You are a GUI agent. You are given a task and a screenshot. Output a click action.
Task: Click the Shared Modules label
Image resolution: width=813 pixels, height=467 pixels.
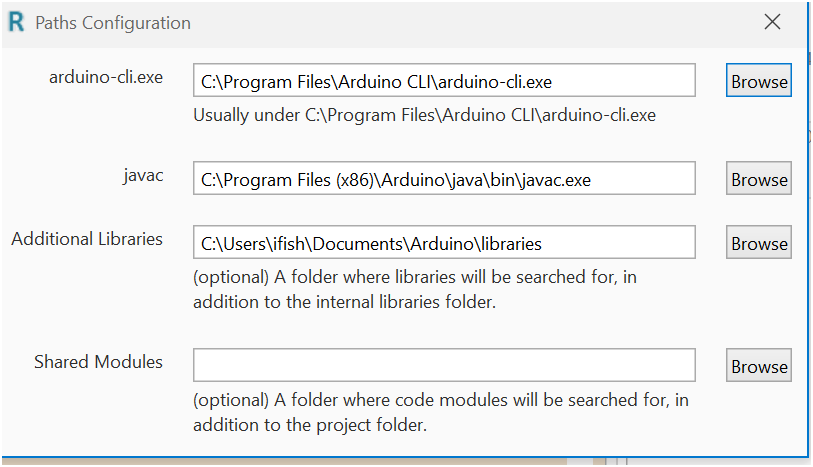click(x=98, y=361)
